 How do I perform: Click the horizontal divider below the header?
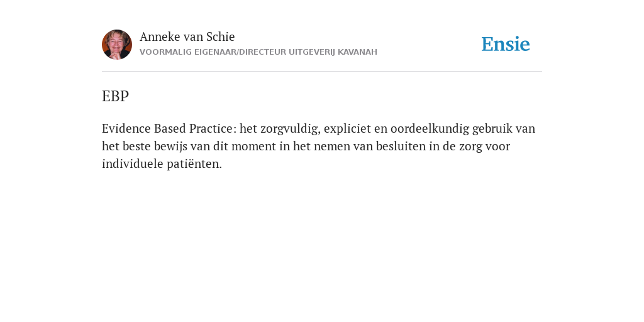coord(322,72)
